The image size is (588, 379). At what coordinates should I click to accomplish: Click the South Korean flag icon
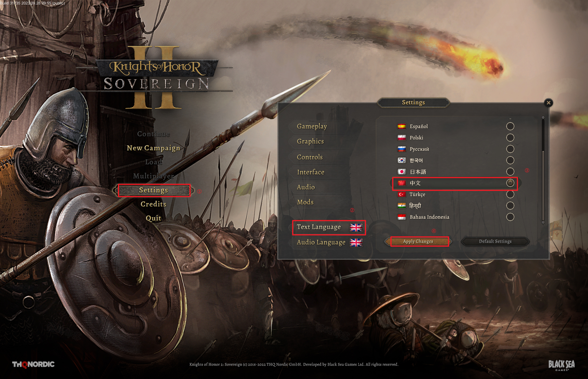point(402,160)
